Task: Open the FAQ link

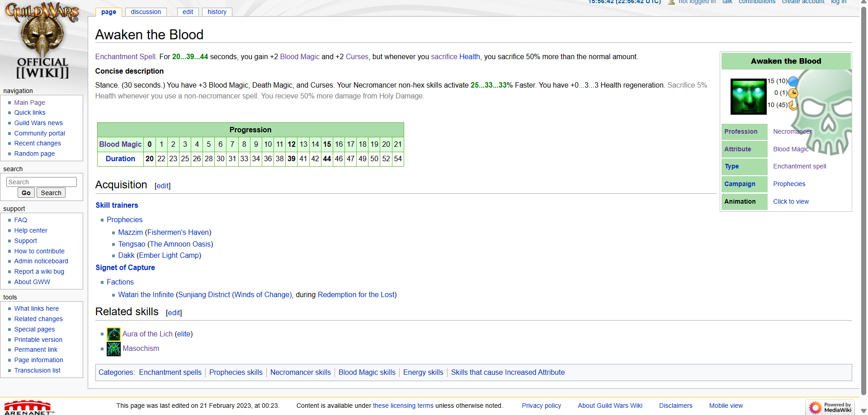Action: [x=20, y=220]
